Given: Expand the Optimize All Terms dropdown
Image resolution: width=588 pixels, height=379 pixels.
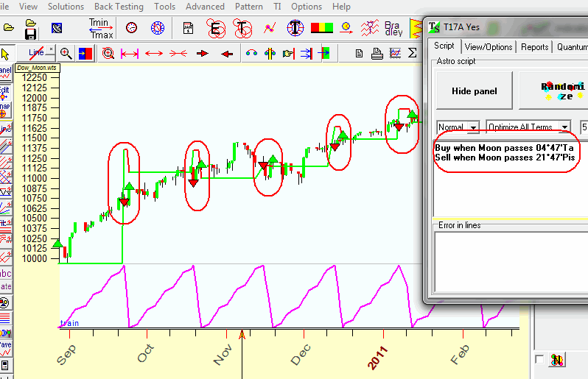Looking at the screenshot, I should [528, 127].
